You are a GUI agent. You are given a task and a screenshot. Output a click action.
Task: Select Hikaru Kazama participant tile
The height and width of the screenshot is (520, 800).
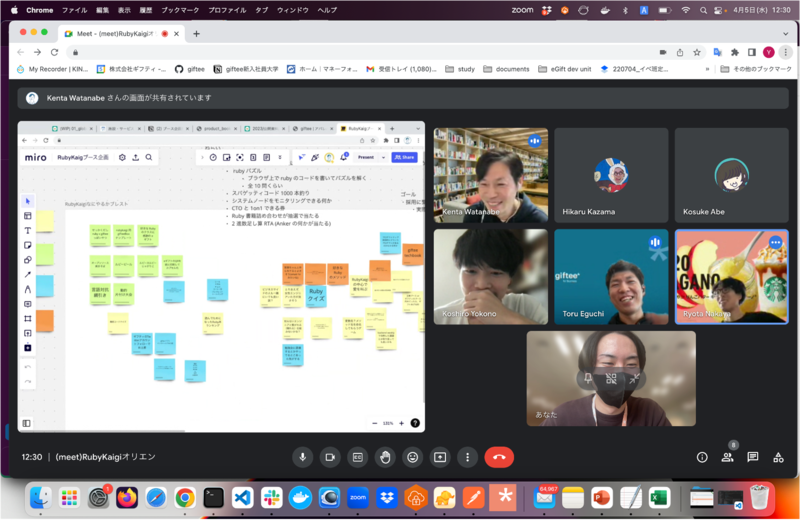click(611, 175)
